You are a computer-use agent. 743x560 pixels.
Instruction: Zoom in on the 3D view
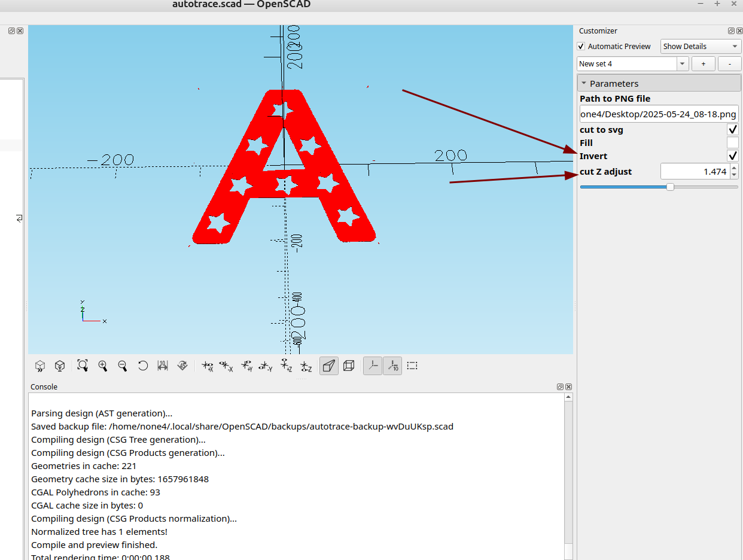(x=103, y=366)
